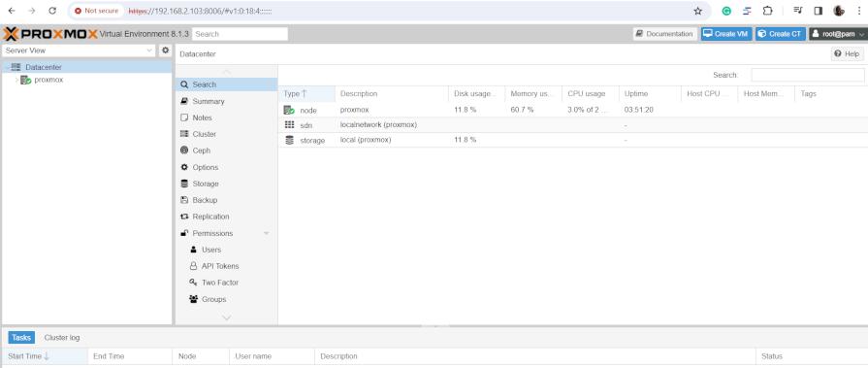This screenshot has height=368, width=868.
Task: Sort tasks by Status column
Action: (812, 356)
